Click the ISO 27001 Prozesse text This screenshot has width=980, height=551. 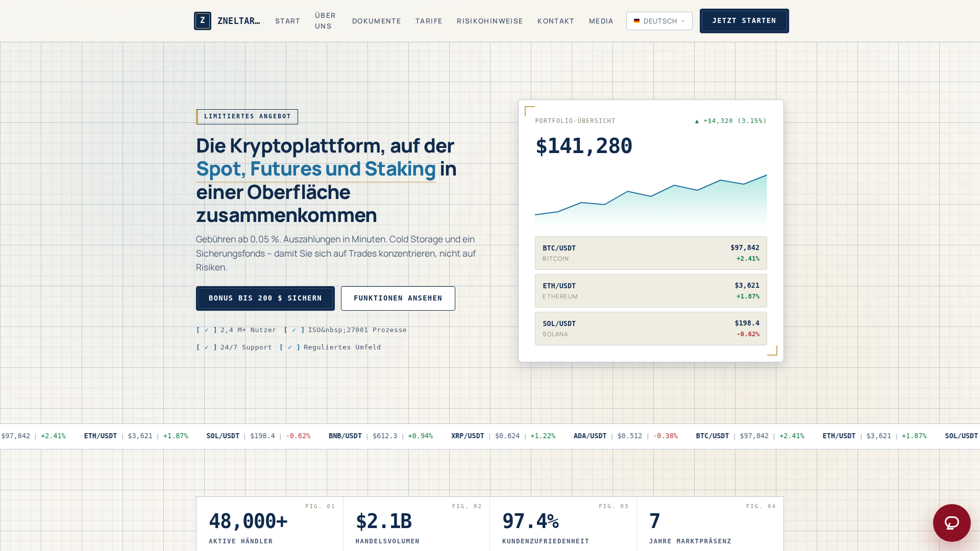click(x=357, y=330)
